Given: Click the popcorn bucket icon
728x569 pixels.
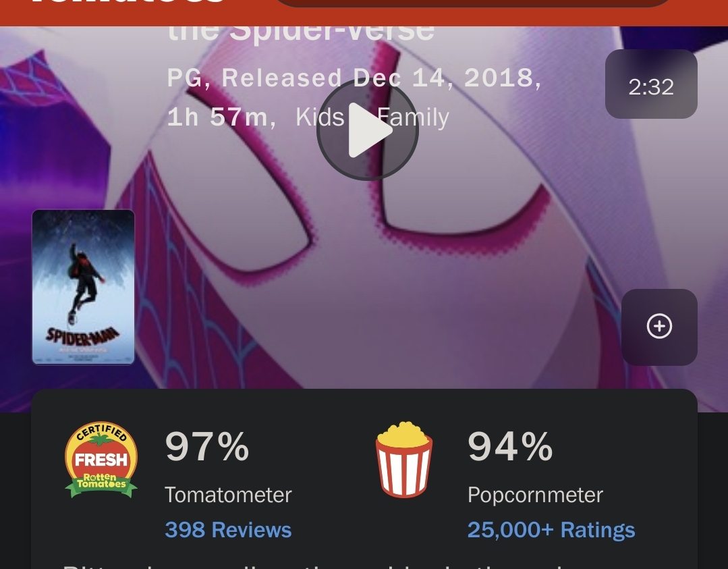Looking at the screenshot, I should pyautogui.click(x=404, y=460).
